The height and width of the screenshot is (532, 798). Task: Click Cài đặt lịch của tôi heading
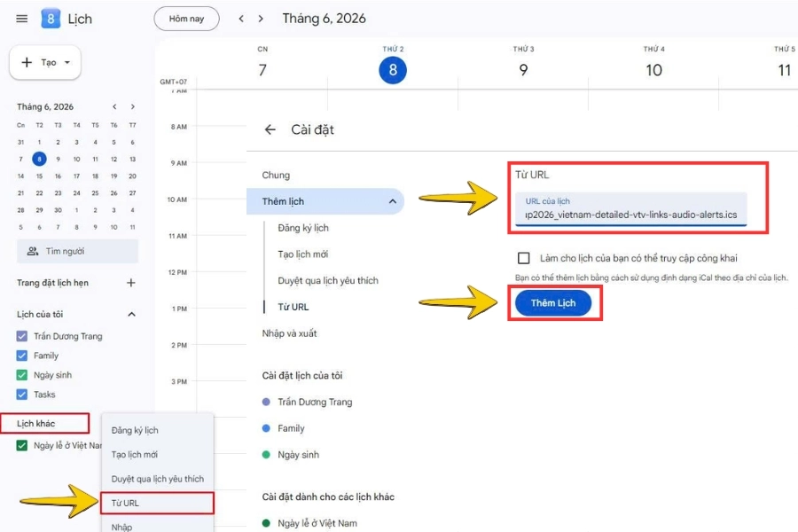click(302, 376)
